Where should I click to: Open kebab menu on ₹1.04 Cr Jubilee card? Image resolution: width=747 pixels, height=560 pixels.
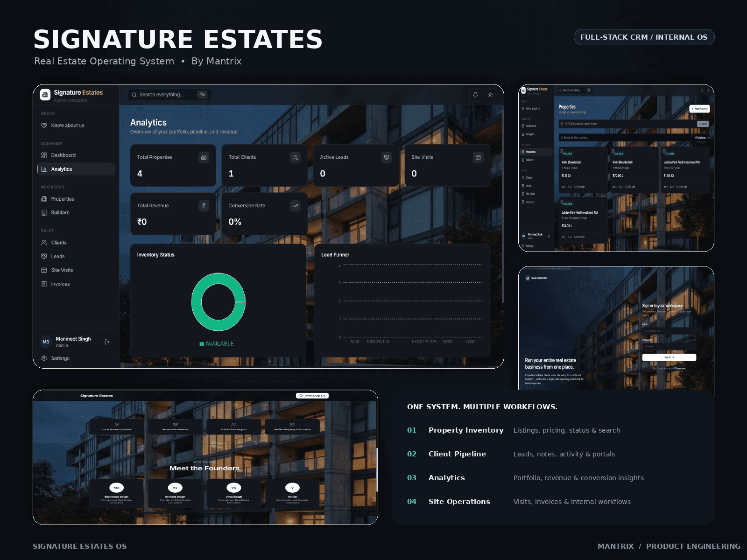pyautogui.click(x=705, y=154)
